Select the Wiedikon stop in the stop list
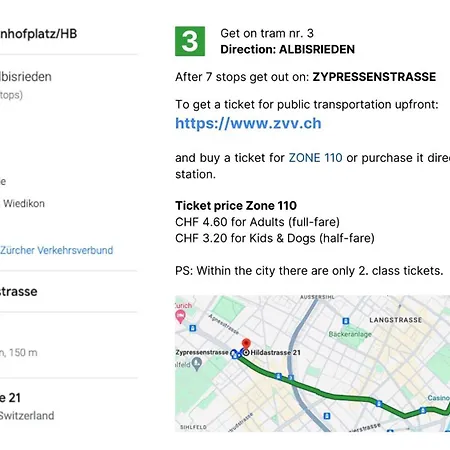450x450 pixels. point(24,203)
